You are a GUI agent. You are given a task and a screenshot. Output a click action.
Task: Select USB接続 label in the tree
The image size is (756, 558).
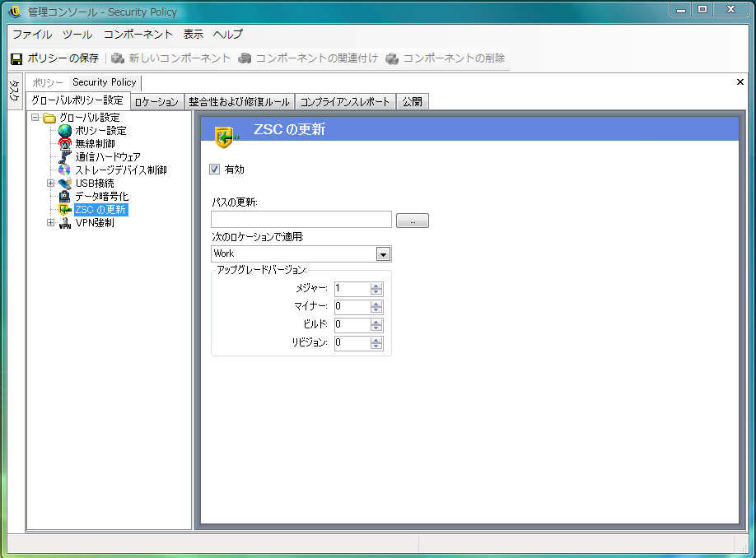click(x=95, y=183)
